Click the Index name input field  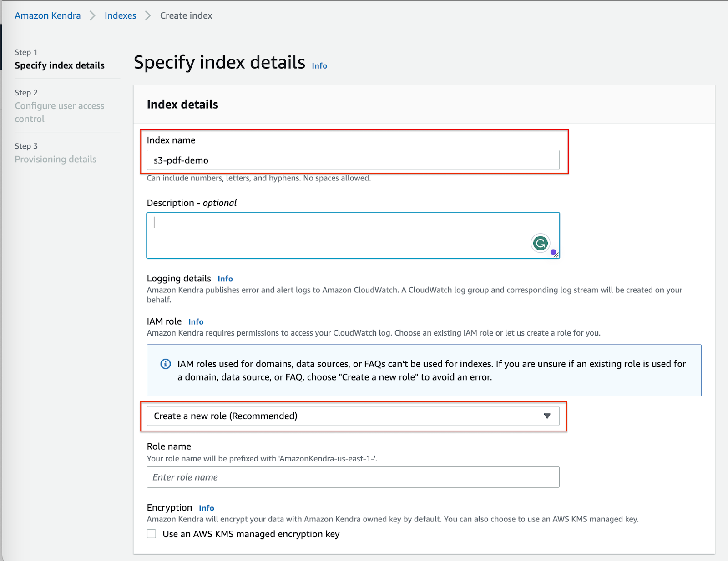353,160
